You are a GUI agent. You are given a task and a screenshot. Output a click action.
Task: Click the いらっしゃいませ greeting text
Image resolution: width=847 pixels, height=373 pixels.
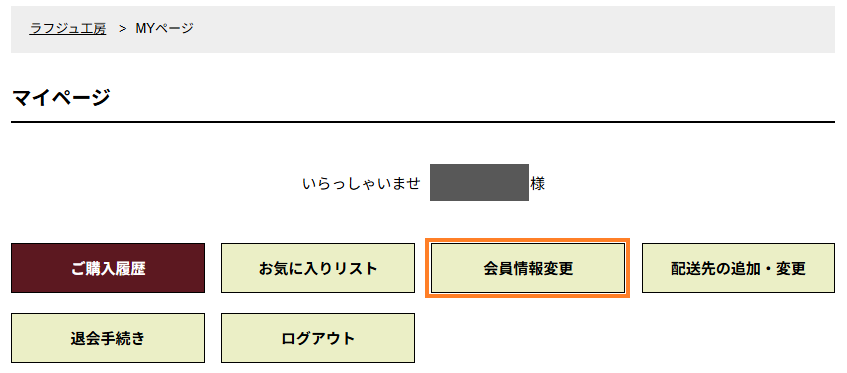pyautogui.click(x=361, y=184)
